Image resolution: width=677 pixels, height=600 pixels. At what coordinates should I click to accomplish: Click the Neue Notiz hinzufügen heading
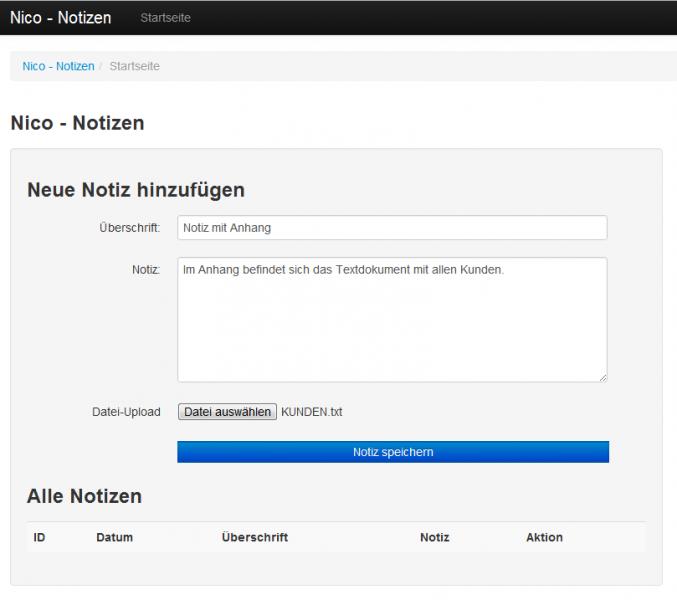pyautogui.click(x=136, y=190)
